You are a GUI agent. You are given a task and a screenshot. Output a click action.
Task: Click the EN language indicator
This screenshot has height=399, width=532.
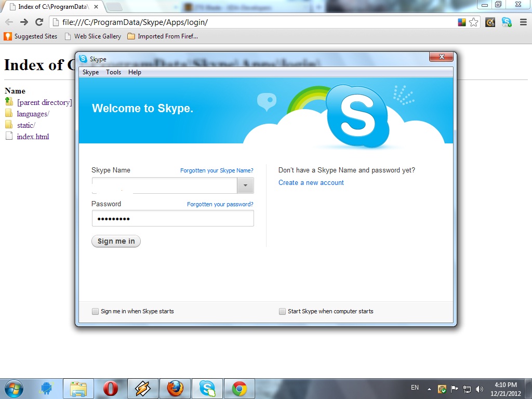coord(415,388)
